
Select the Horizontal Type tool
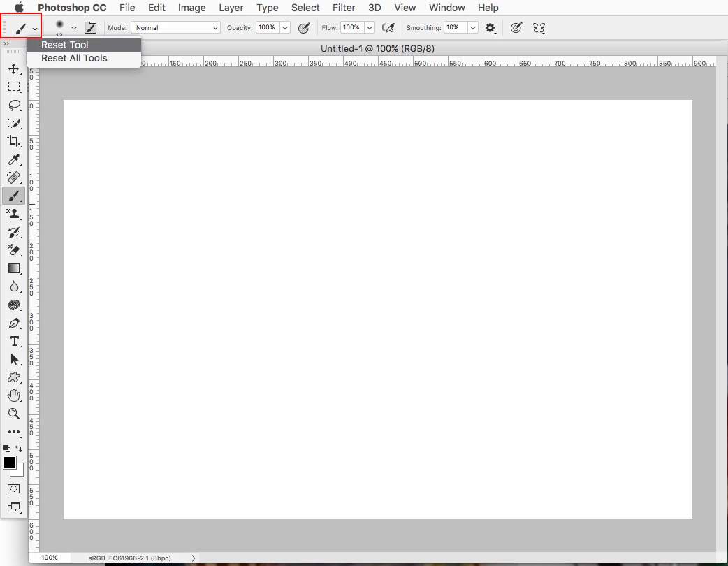(x=14, y=341)
